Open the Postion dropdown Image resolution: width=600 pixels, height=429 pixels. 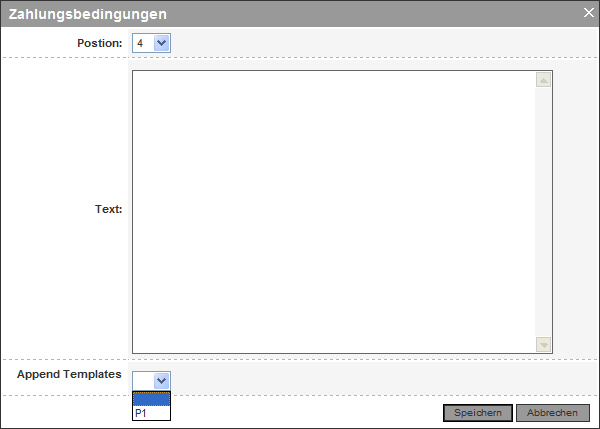tap(152, 43)
